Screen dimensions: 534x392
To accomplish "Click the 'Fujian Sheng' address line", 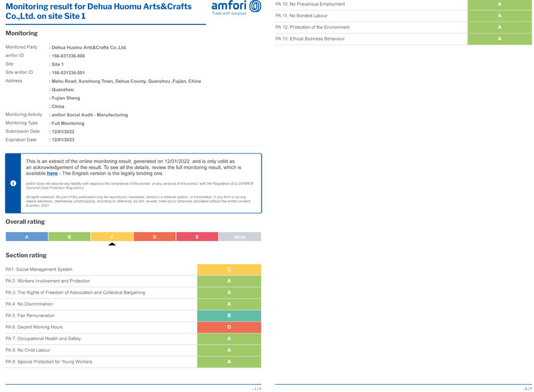I will coord(66,98).
